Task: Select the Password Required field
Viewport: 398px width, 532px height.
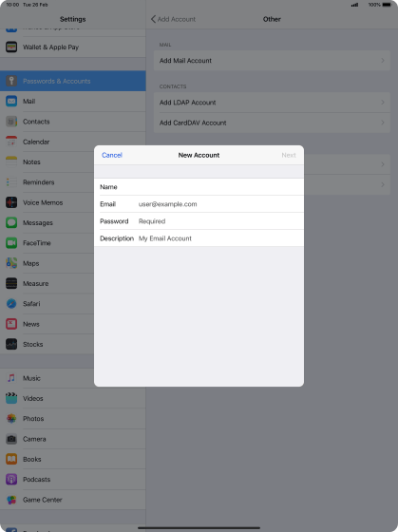Action: click(199, 221)
